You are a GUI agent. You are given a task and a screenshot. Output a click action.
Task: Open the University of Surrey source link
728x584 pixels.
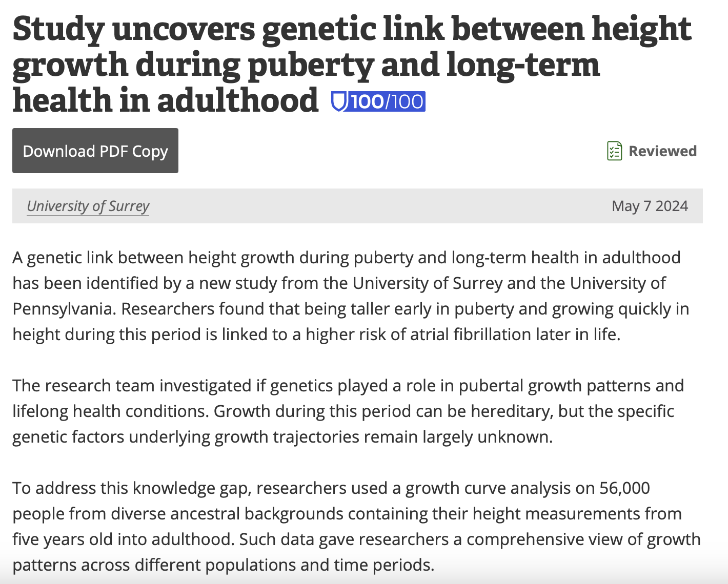pyautogui.click(x=88, y=206)
